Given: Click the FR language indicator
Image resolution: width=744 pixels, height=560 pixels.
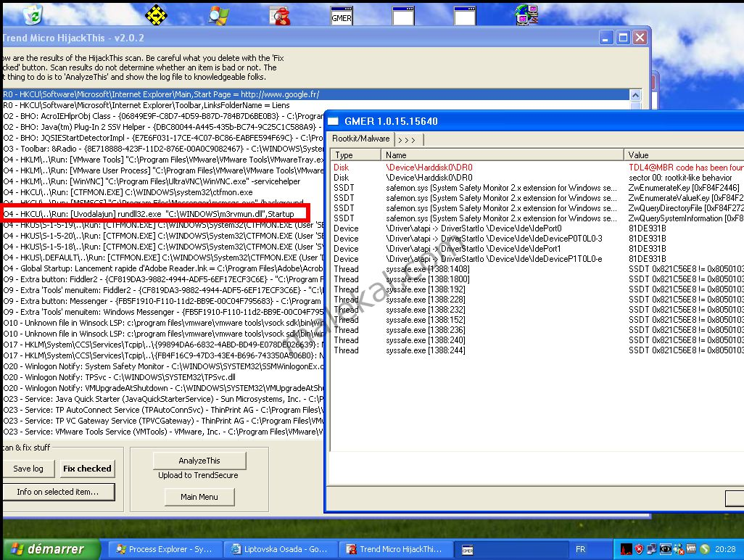Looking at the screenshot, I should point(580,549).
